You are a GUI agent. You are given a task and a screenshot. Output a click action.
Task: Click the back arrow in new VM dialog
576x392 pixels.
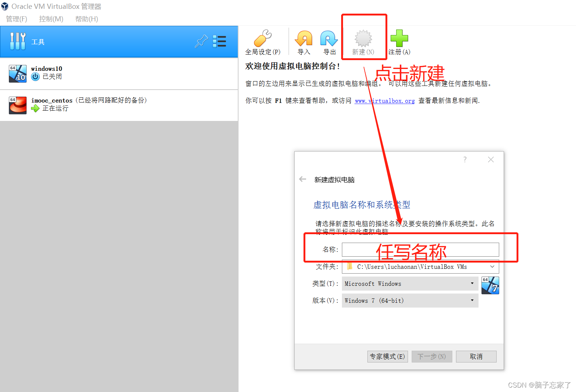coord(302,179)
